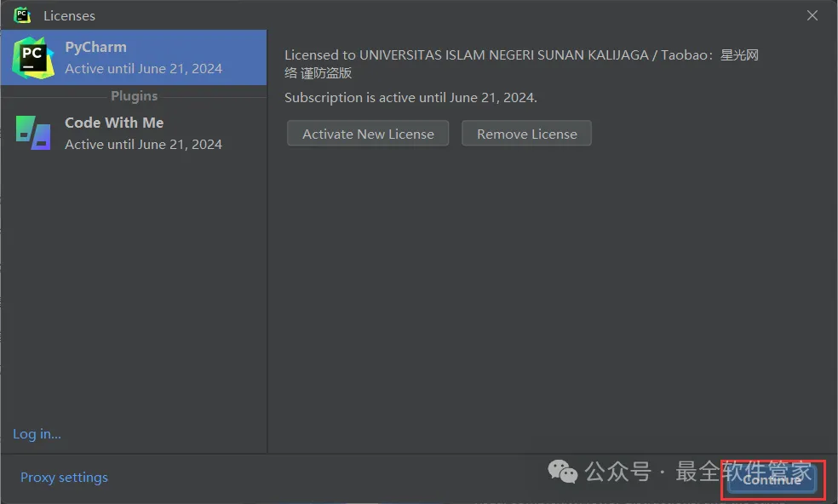Image resolution: width=838 pixels, height=504 pixels.
Task: Select the Code With Me plugin entry
Action: click(134, 133)
